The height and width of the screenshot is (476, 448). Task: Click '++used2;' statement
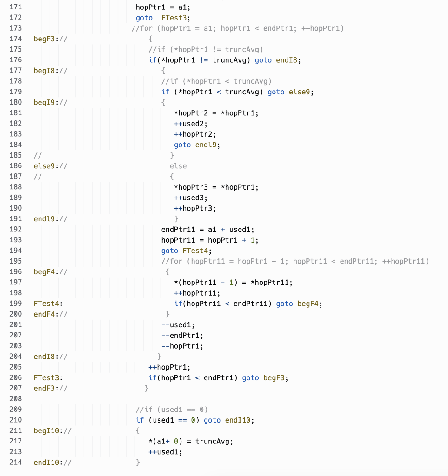[191, 124]
